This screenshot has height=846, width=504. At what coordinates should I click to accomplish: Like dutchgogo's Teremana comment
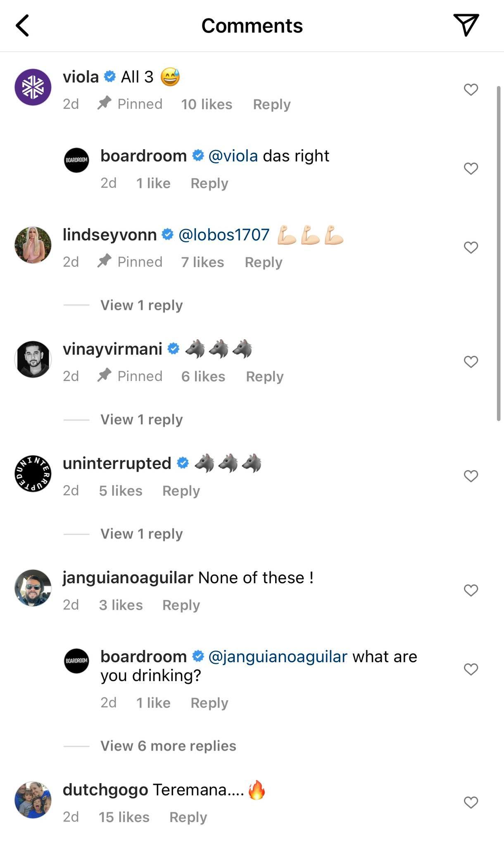click(471, 802)
